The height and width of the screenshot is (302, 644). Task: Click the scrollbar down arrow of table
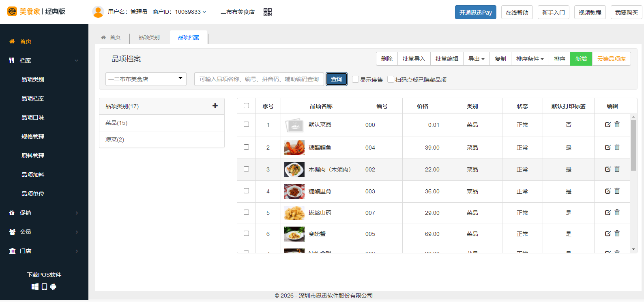(x=633, y=249)
